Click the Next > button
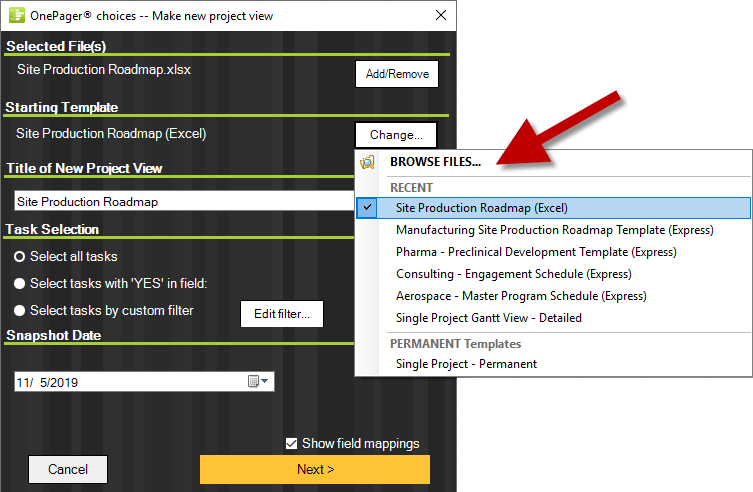This screenshot has height=492, width=753. point(315,469)
